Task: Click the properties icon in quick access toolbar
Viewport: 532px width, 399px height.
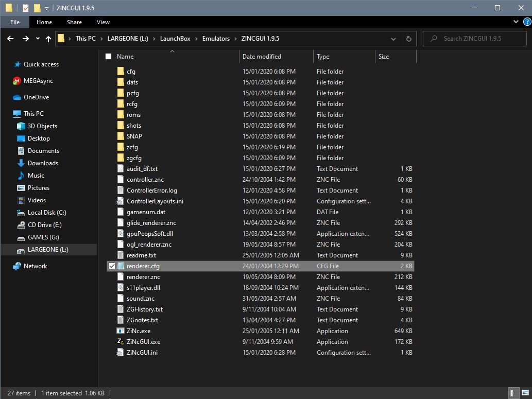Action: pyautogui.click(x=26, y=8)
